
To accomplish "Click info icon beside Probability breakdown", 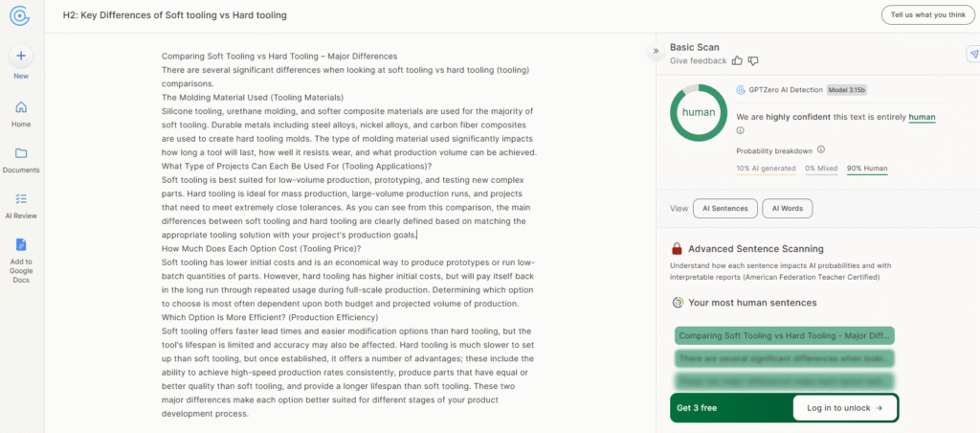I will (821, 149).
